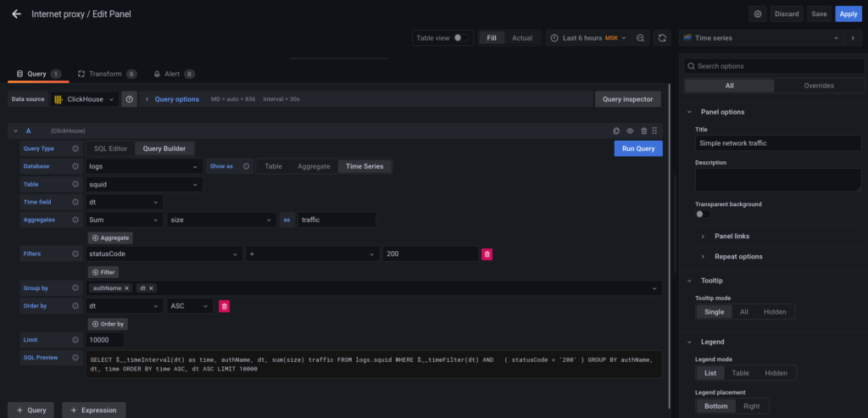Open dashboard settings gear icon
Image resolution: width=868 pixels, height=418 pixels.
[758, 14]
